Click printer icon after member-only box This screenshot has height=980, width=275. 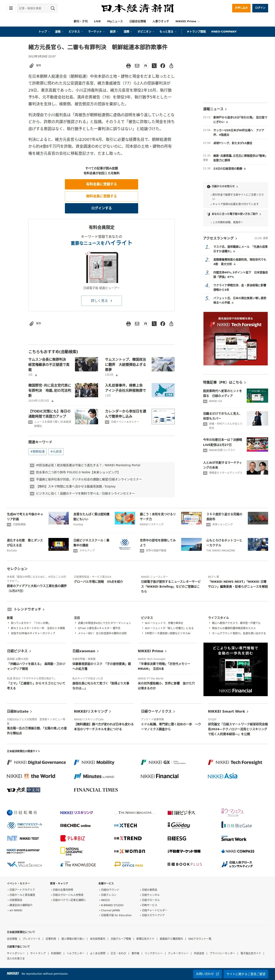click(128, 324)
